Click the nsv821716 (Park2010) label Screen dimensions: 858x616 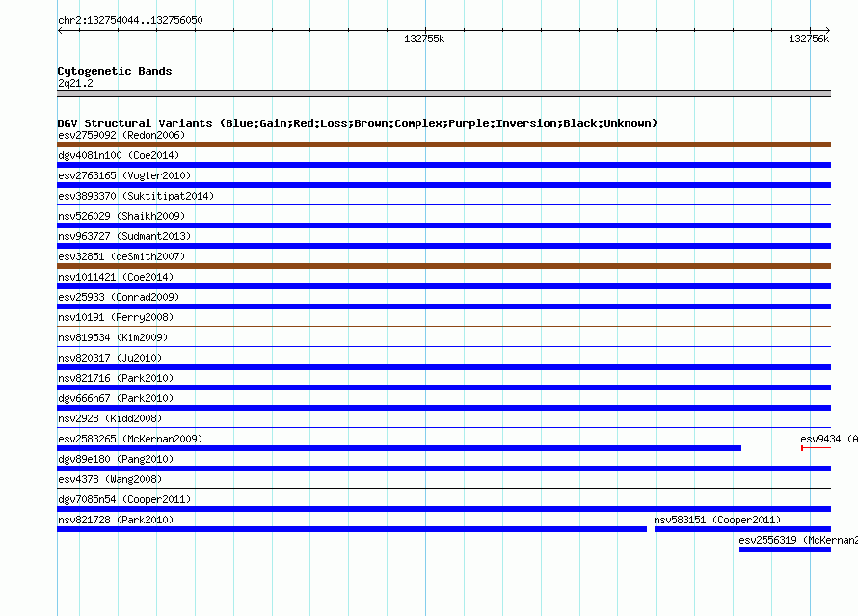pyautogui.click(x=116, y=378)
